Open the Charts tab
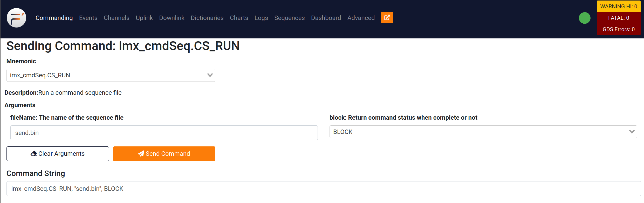This screenshot has height=203, width=644. click(x=239, y=18)
